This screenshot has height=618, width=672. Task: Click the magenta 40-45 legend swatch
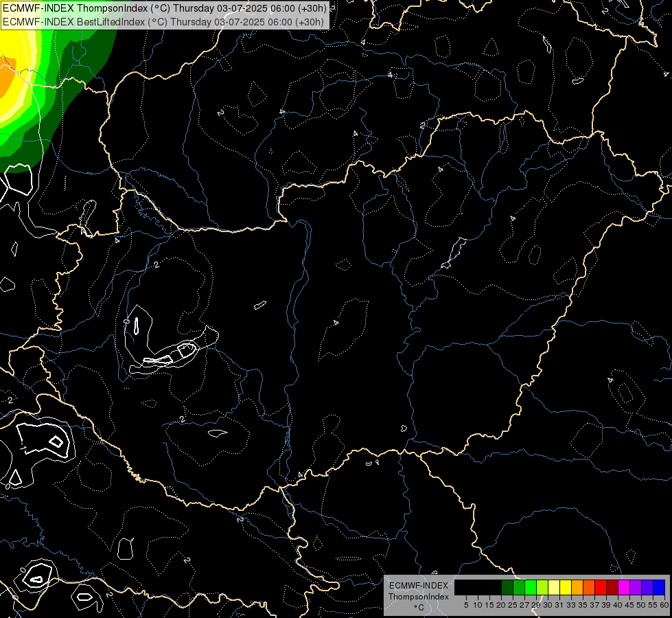[x=624, y=587]
